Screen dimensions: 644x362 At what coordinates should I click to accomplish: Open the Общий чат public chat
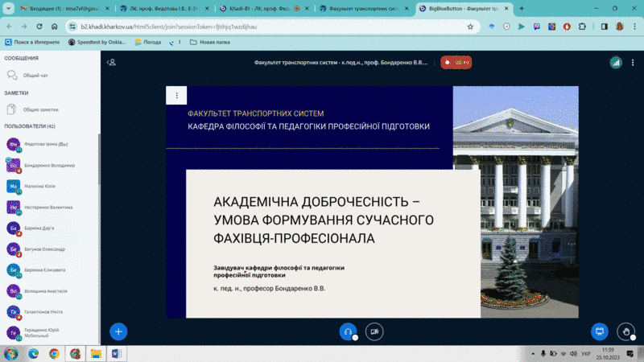35,75
